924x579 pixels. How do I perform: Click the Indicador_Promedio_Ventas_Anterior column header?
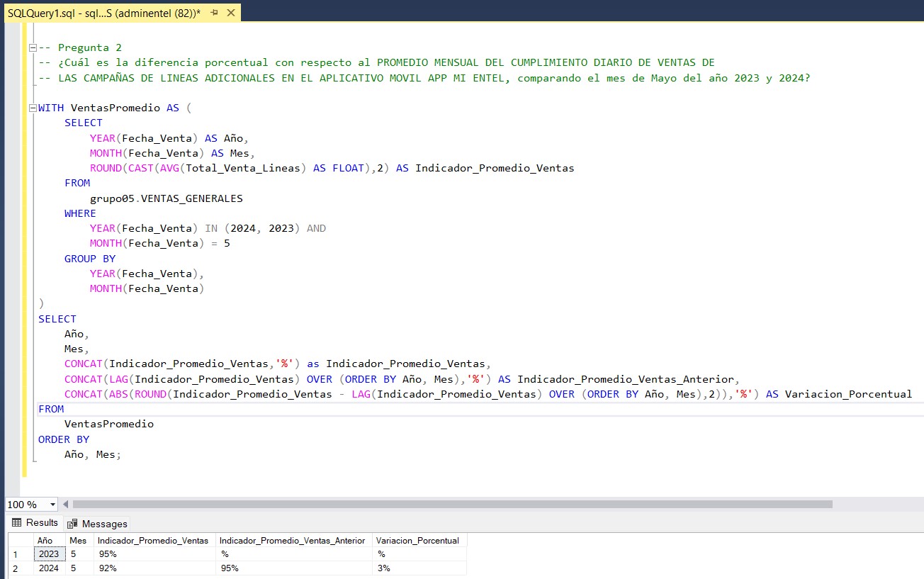pyautogui.click(x=293, y=540)
